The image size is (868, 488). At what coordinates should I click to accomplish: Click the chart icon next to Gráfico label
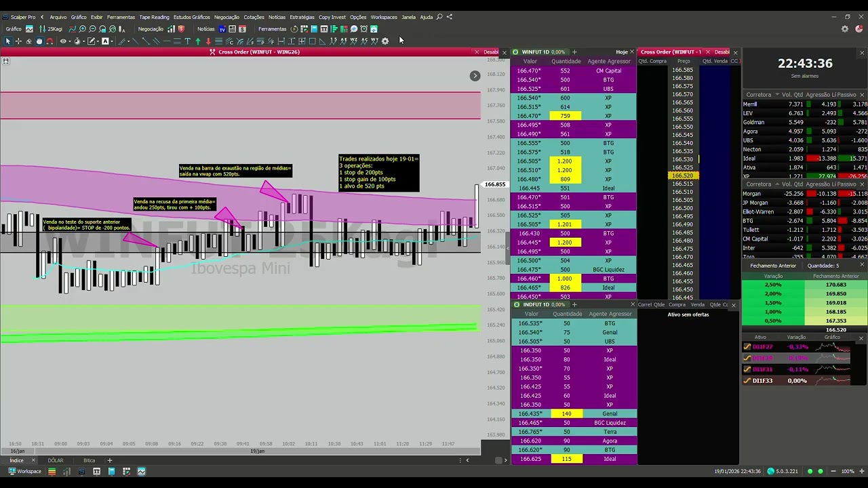tap(29, 29)
